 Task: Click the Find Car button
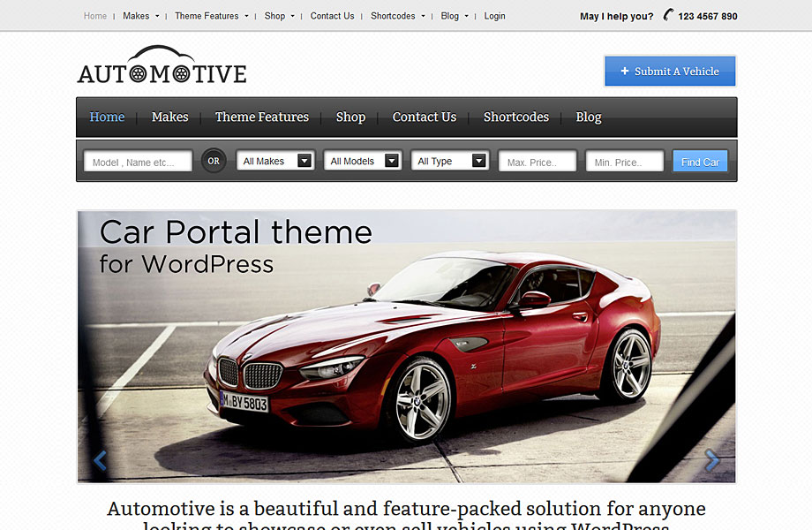[x=700, y=161]
